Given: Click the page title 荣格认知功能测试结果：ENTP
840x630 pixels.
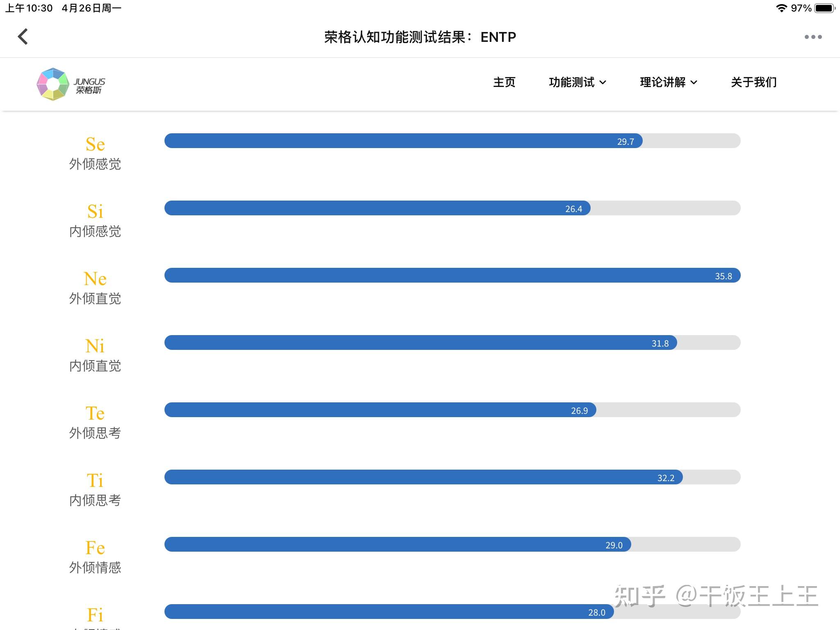Looking at the screenshot, I should [420, 37].
